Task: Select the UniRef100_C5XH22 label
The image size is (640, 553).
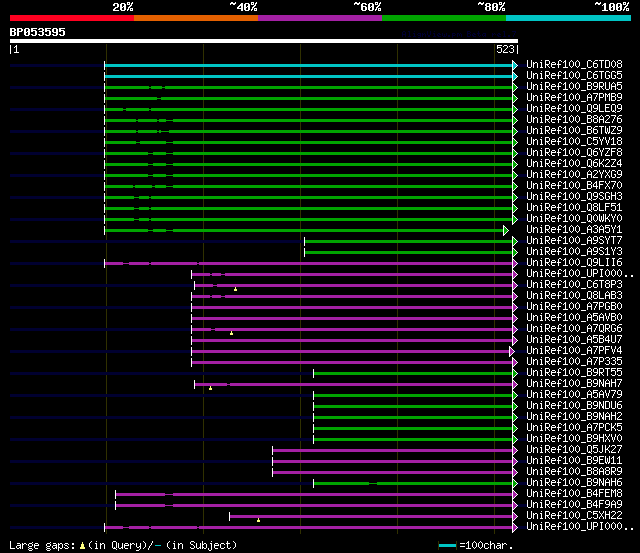Action: tap(574, 516)
